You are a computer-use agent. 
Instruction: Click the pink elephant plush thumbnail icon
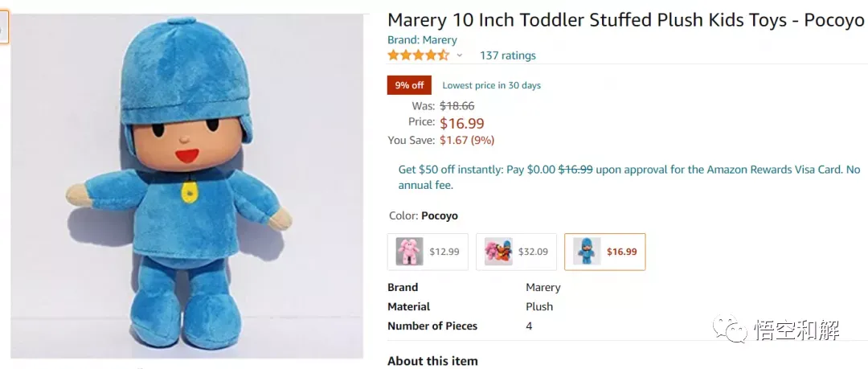(410, 252)
